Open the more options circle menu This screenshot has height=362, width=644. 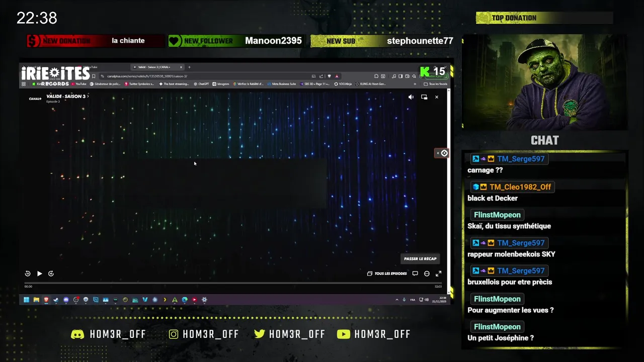tap(427, 274)
